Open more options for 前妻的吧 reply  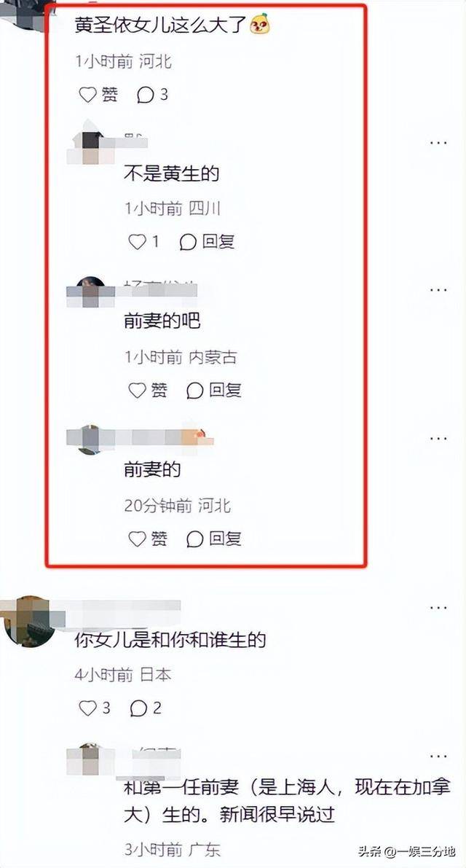pyautogui.click(x=438, y=290)
